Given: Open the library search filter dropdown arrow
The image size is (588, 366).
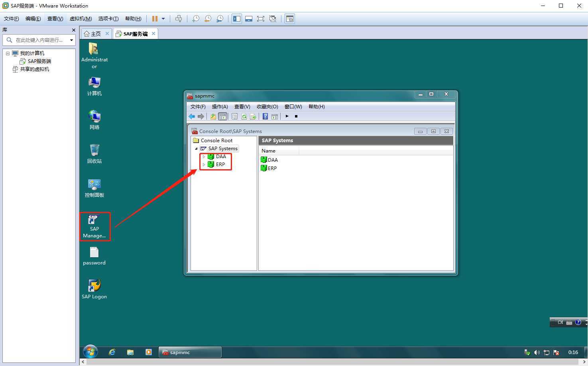Looking at the screenshot, I should (x=71, y=40).
